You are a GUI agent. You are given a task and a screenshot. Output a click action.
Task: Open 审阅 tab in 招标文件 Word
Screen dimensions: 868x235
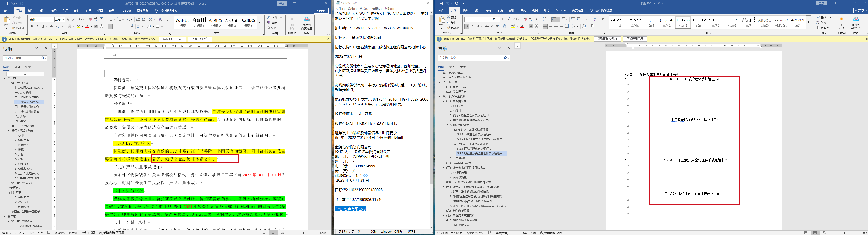[x=89, y=11]
